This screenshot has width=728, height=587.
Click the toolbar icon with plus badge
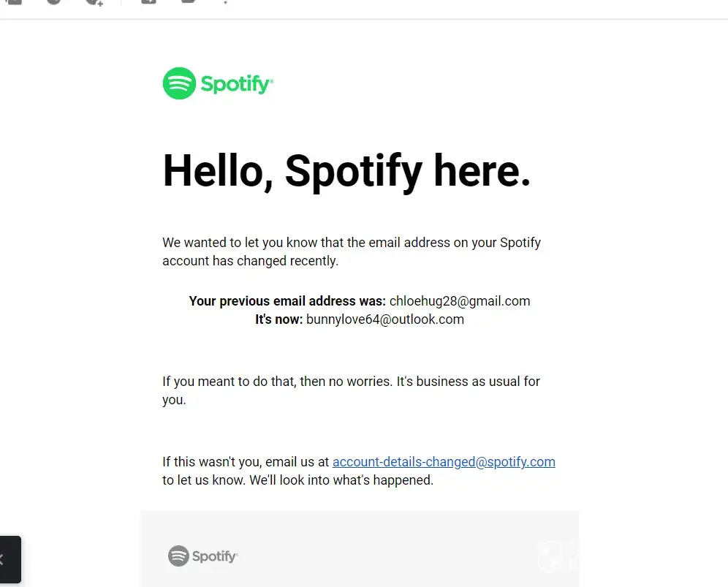pyautogui.click(x=94, y=2)
